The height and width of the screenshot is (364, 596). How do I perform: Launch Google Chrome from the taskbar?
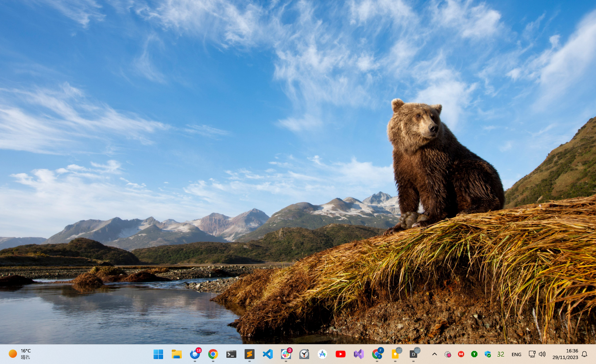point(213,354)
